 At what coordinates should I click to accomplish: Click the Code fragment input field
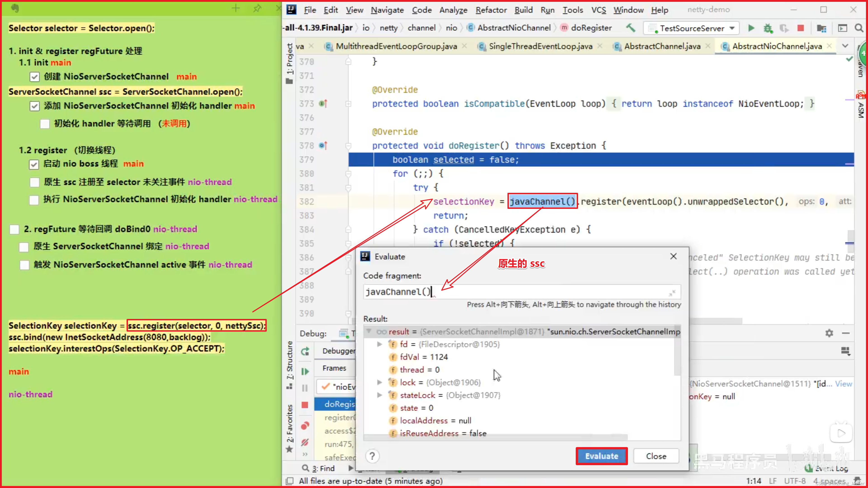coord(522,292)
